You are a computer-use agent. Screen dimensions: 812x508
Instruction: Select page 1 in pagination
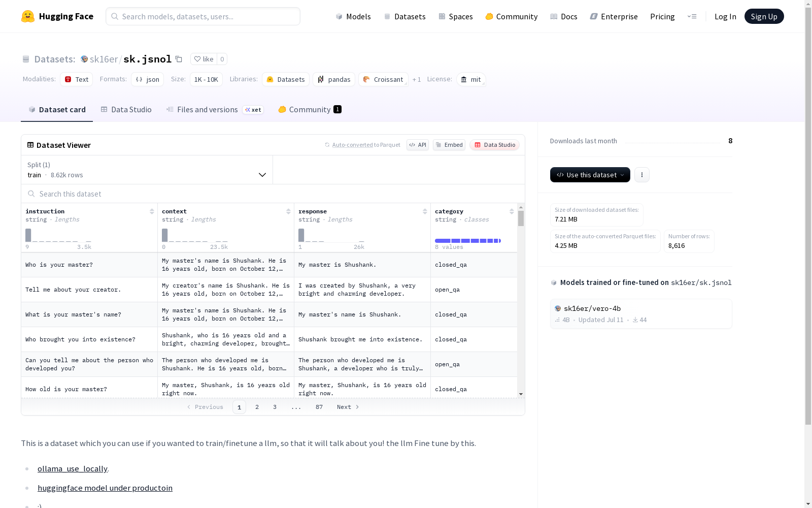point(240,407)
